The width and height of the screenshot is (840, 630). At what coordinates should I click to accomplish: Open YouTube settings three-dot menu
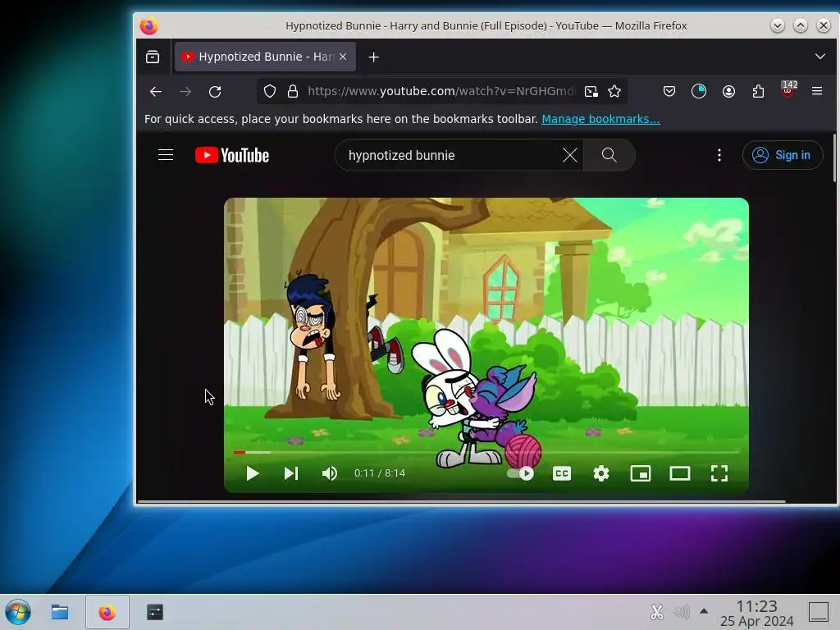[719, 155]
